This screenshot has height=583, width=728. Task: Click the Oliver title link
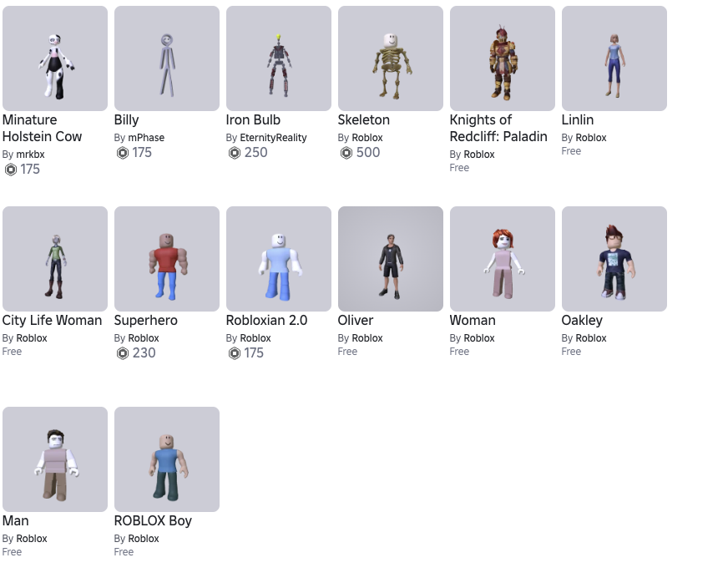pos(355,321)
